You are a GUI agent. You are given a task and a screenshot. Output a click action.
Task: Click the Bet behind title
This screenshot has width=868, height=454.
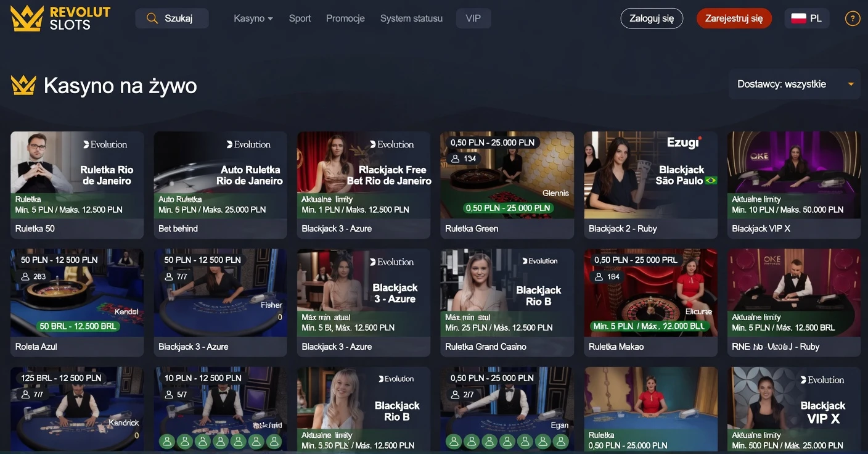pos(178,229)
